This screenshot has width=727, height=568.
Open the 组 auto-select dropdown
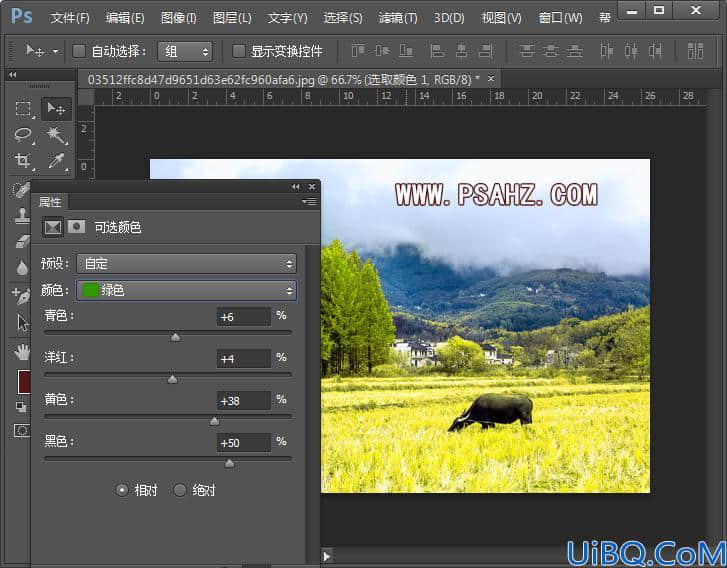click(x=185, y=51)
